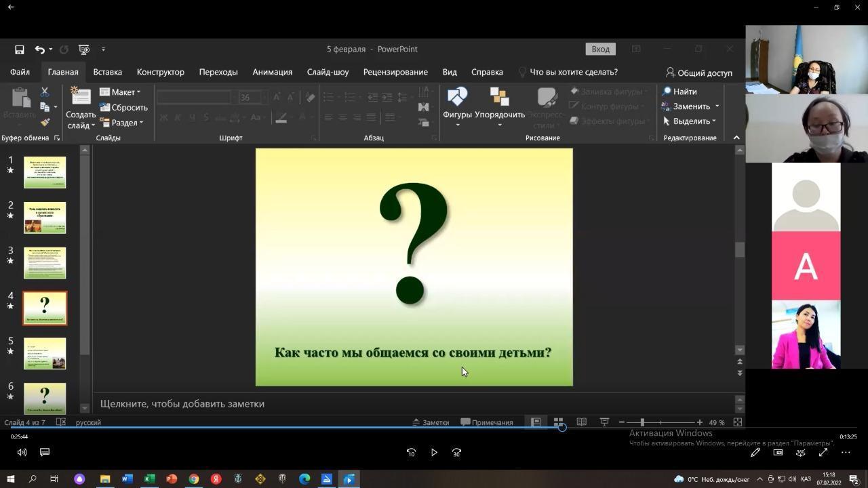Toggle the video player volume mute
868x488 pixels.
click(22, 452)
